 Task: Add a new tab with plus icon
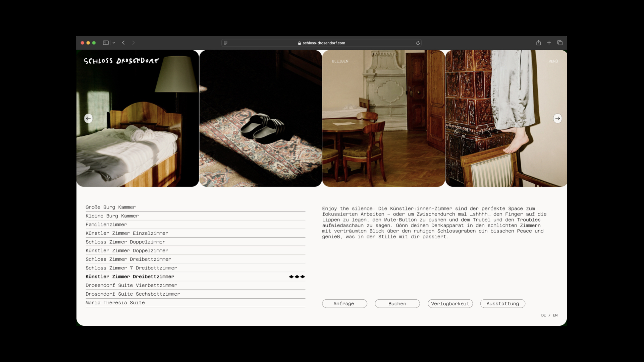pos(549,43)
